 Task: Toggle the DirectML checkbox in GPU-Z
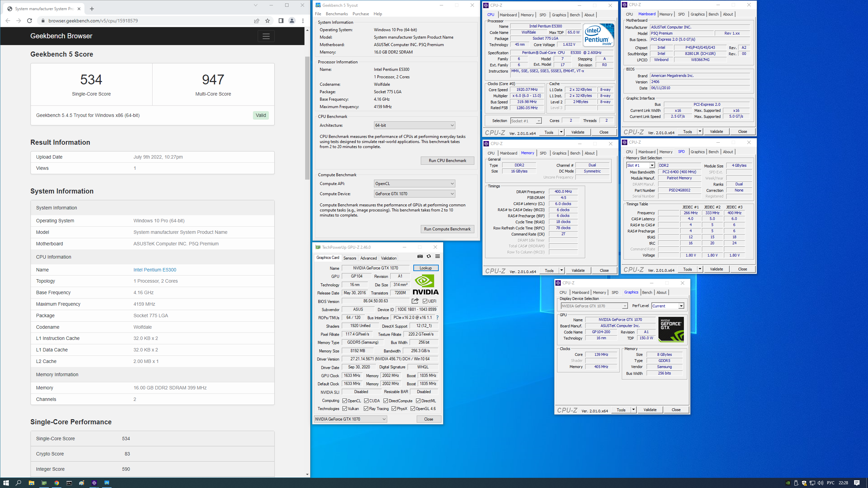point(418,401)
